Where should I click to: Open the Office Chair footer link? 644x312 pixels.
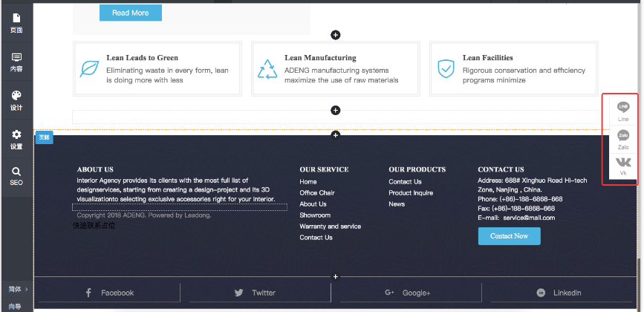[316, 193]
